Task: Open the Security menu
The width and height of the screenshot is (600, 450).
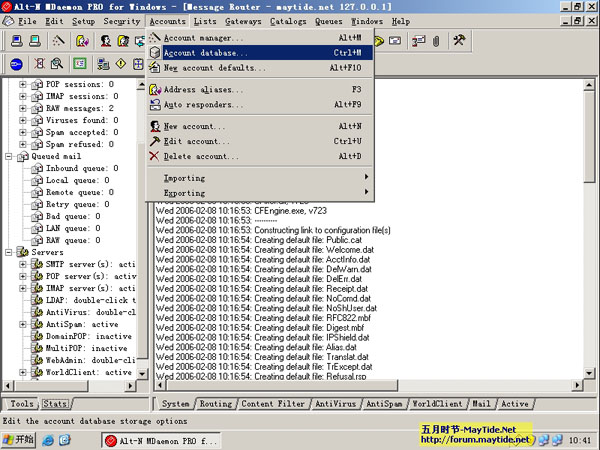Action: coord(122,21)
